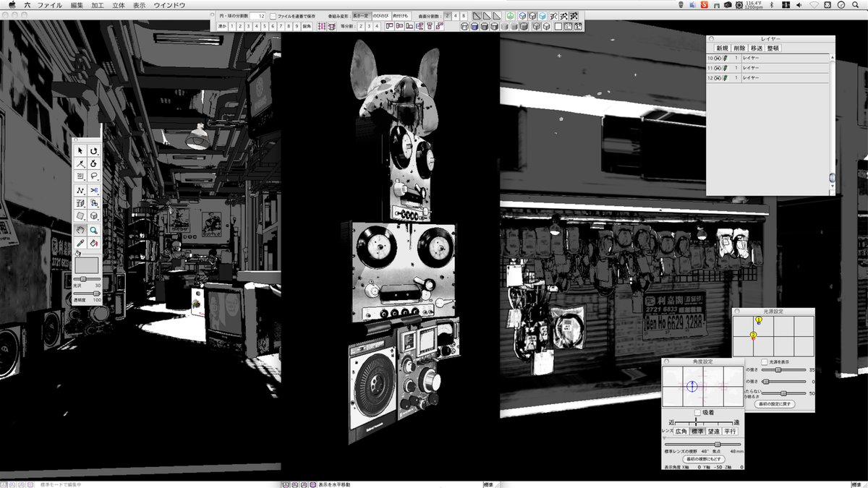
Task: Set 曲面分割数 to 8
Action: 464,15
